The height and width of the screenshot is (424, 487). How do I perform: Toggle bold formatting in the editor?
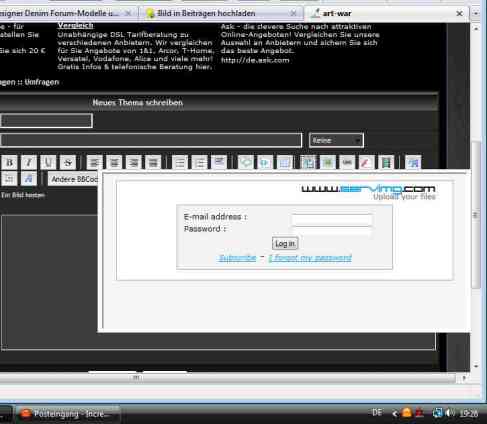click(x=9, y=162)
